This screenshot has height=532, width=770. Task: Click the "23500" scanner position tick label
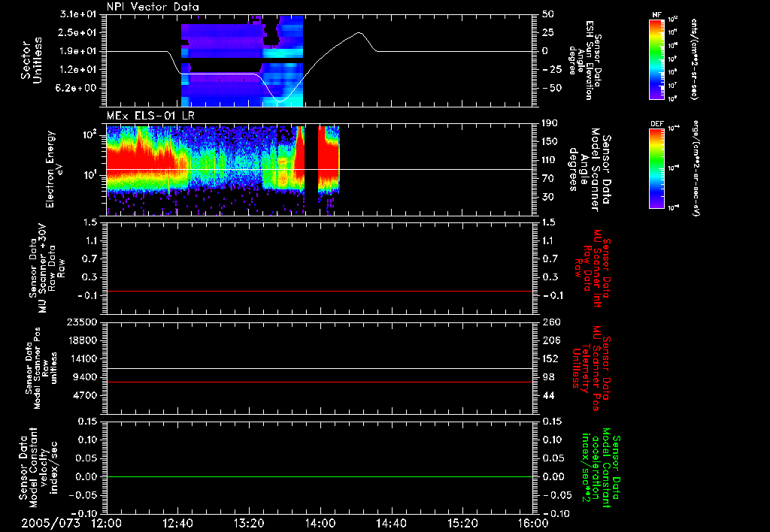83,322
